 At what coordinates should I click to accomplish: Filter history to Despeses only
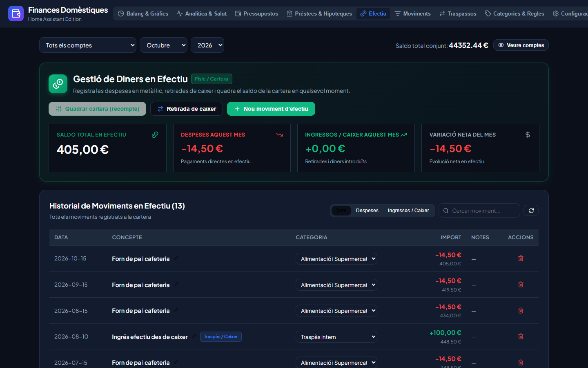pyautogui.click(x=367, y=211)
